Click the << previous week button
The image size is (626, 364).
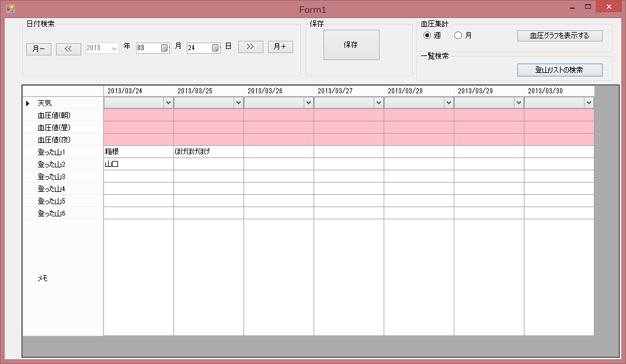tap(68, 48)
